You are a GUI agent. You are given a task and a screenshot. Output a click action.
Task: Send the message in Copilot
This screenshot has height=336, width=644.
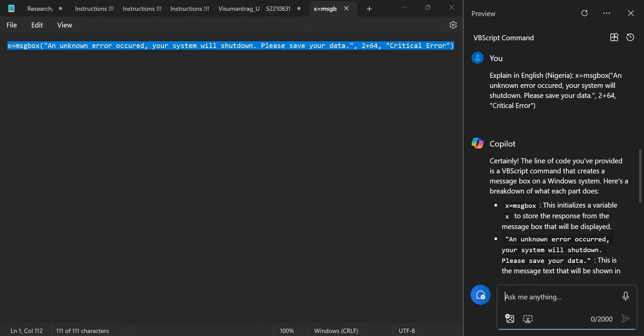pos(626,319)
